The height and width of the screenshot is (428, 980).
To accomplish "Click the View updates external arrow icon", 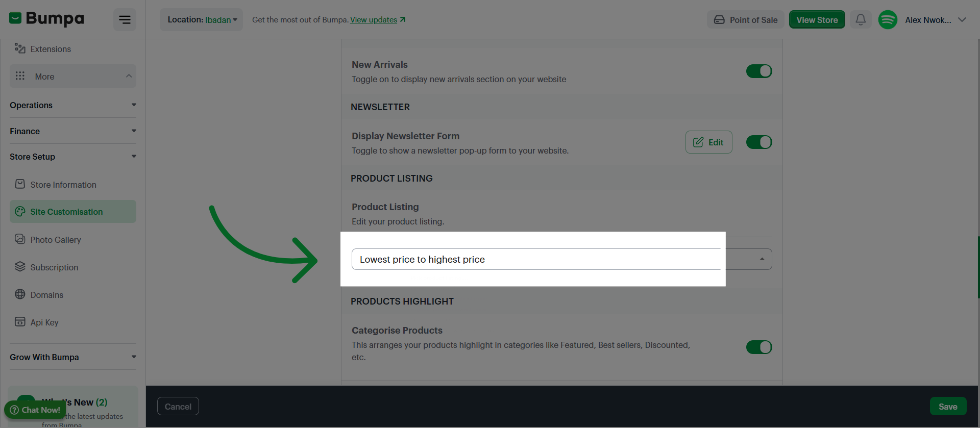I will (x=403, y=19).
